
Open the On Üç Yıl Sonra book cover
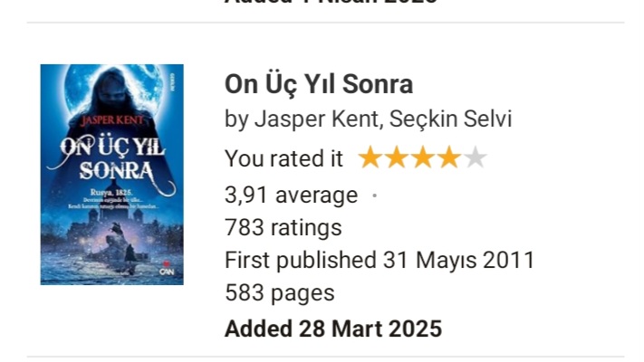click(x=112, y=175)
